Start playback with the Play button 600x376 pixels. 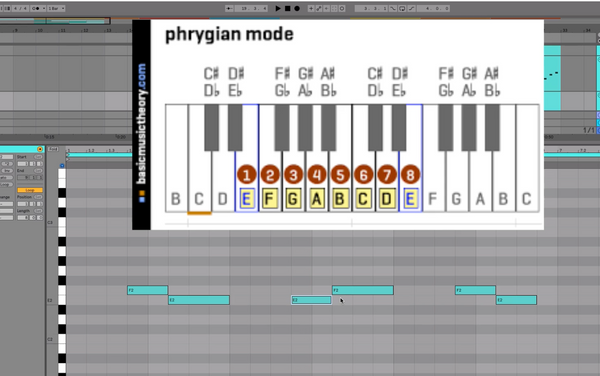coord(278,8)
